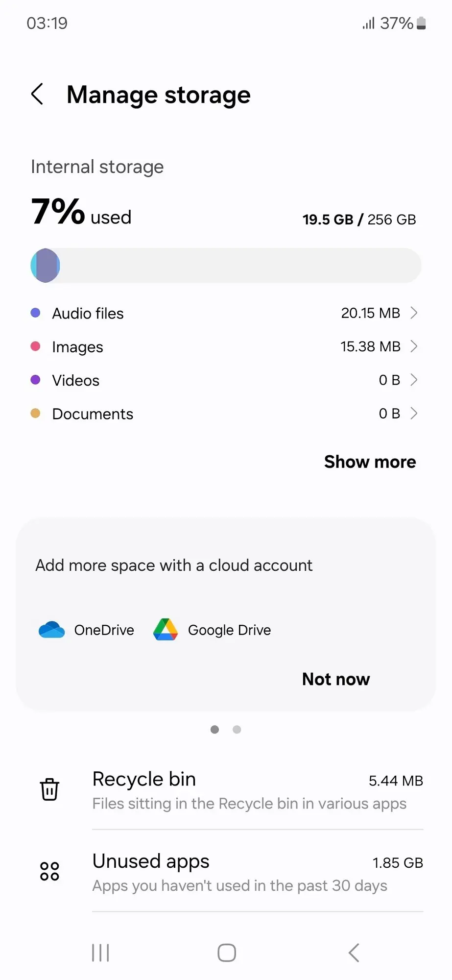Open Documents storage chevron
Image resolution: width=452 pixels, height=980 pixels.
click(x=414, y=414)
